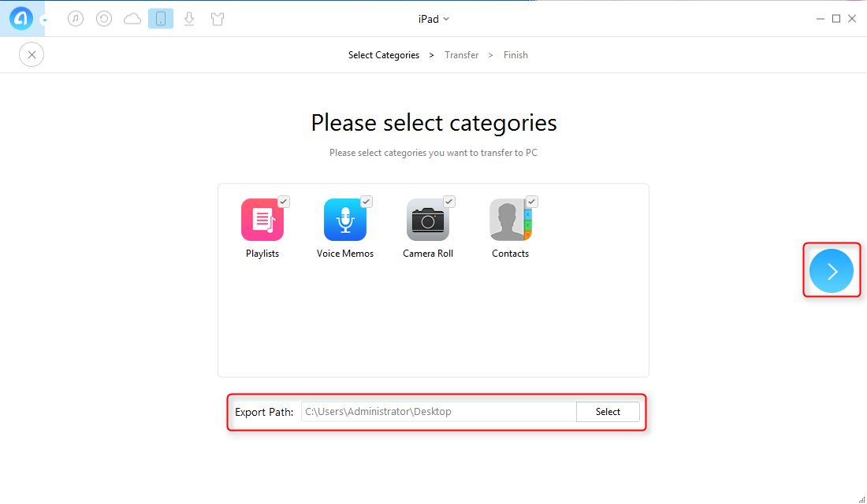
Task: Close the AnyTrans window
Action: click(x=852, y=19)
